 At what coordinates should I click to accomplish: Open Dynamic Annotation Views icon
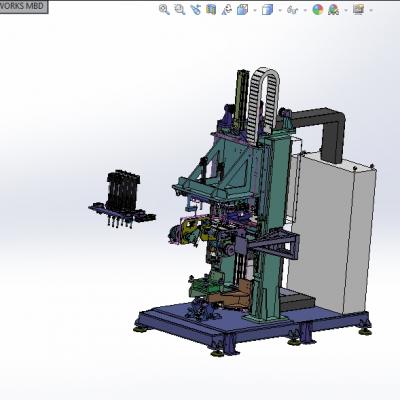227,10
